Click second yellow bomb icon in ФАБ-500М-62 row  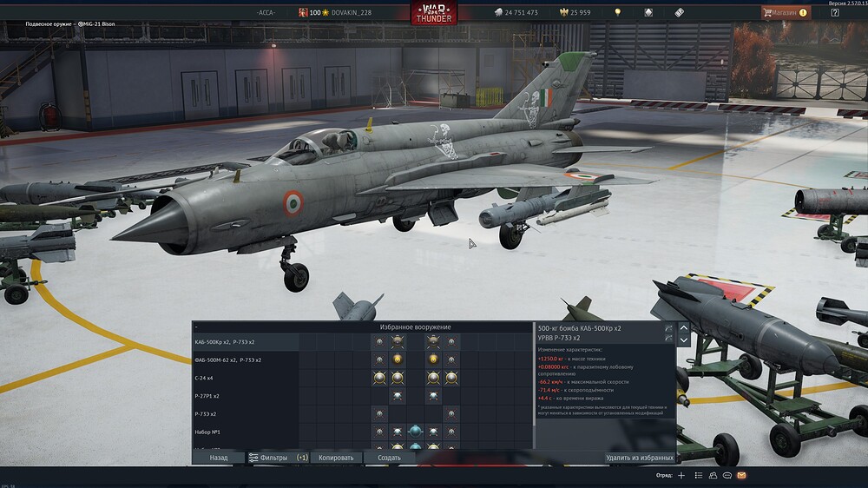point(433,359)
